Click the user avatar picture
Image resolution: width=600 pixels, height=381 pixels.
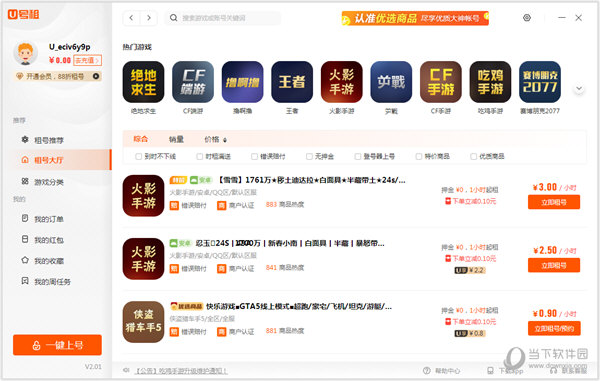(25, 53)
